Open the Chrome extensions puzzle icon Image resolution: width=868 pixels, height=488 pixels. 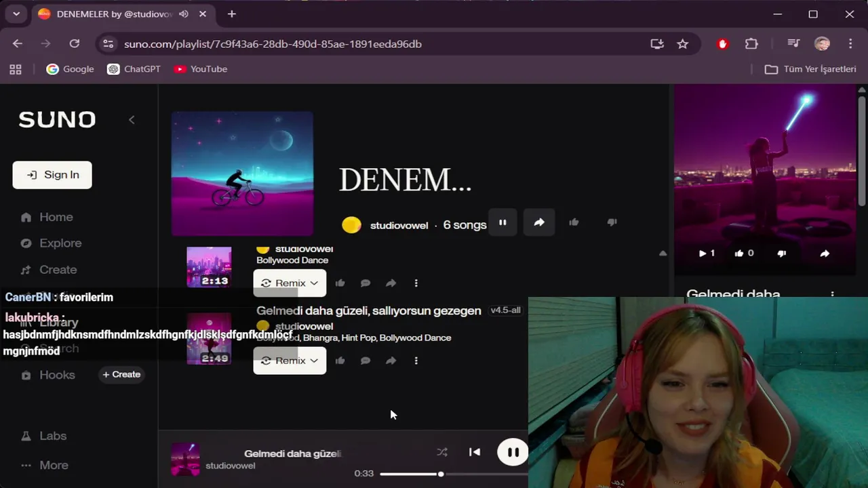[751, 44]
